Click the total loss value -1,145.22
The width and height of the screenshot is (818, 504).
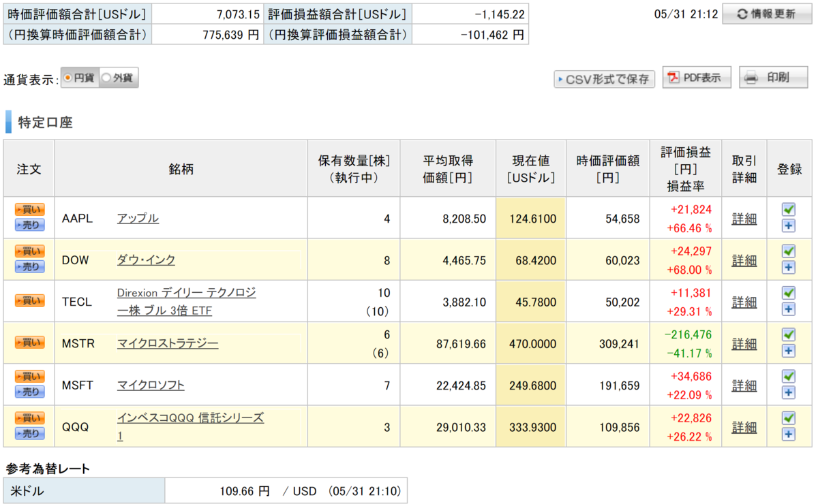coord(498,14)
